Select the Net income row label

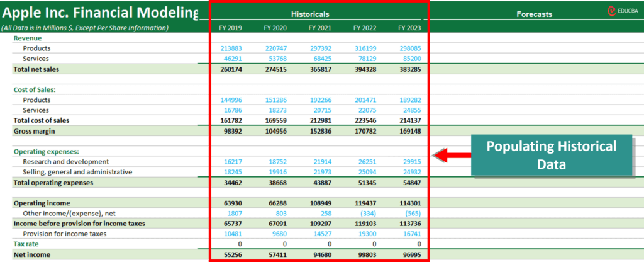[31, 254]
